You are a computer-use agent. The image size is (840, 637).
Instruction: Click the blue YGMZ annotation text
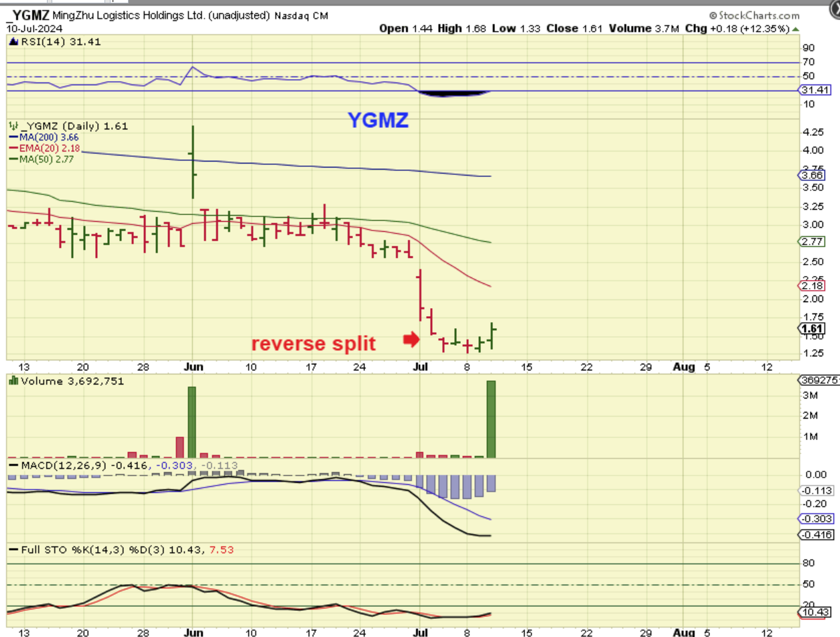coord(378,121)
